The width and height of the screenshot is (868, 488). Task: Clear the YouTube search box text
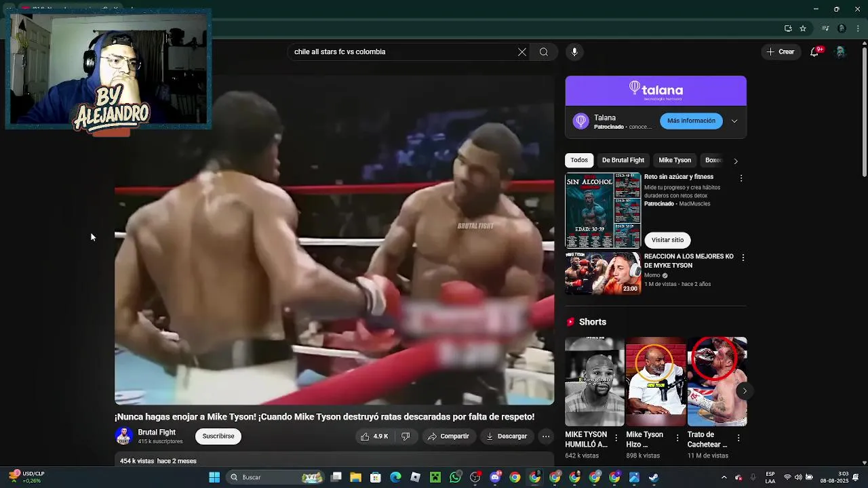(522, 52)
